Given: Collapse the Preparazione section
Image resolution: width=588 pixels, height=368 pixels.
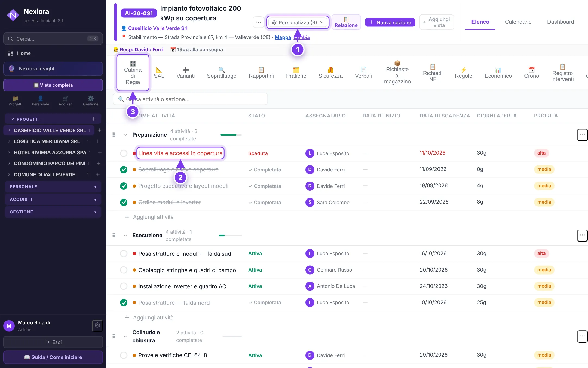Looking at the screenshot, I should [125, 135].
